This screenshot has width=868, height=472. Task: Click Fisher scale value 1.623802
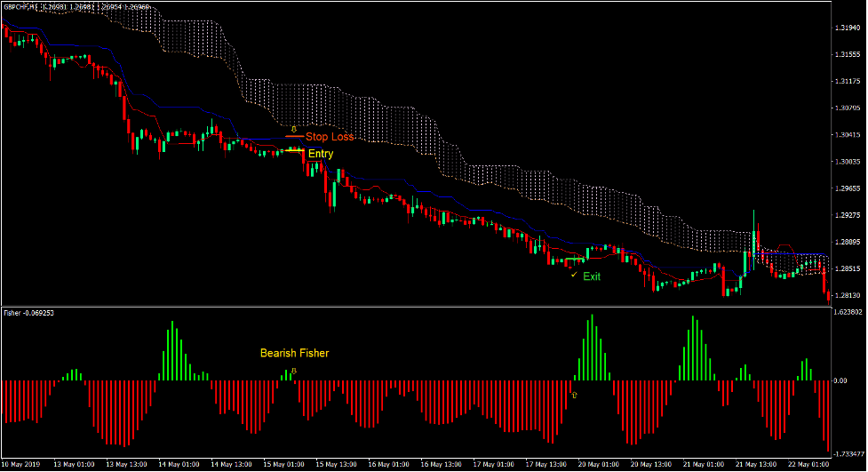click(848, 313)
